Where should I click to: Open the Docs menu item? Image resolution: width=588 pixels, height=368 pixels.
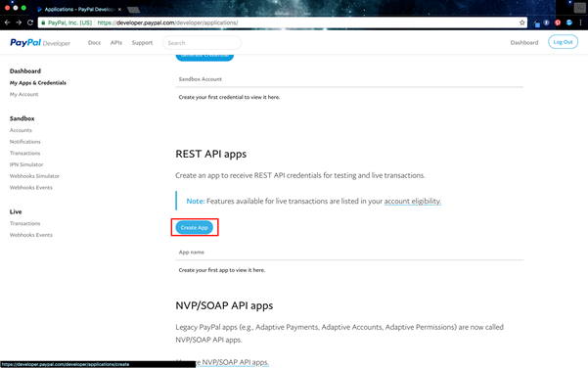pos(94,43)
